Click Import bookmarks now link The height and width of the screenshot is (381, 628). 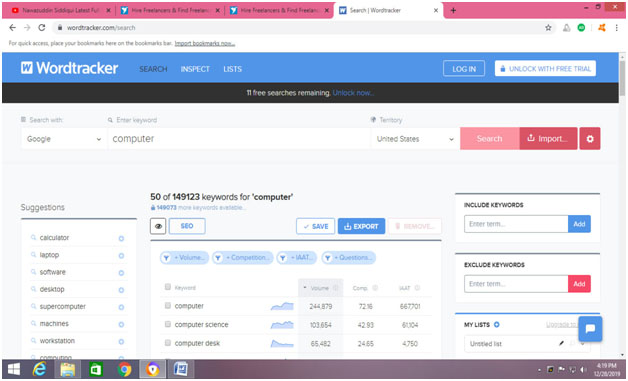coord(205,43)
